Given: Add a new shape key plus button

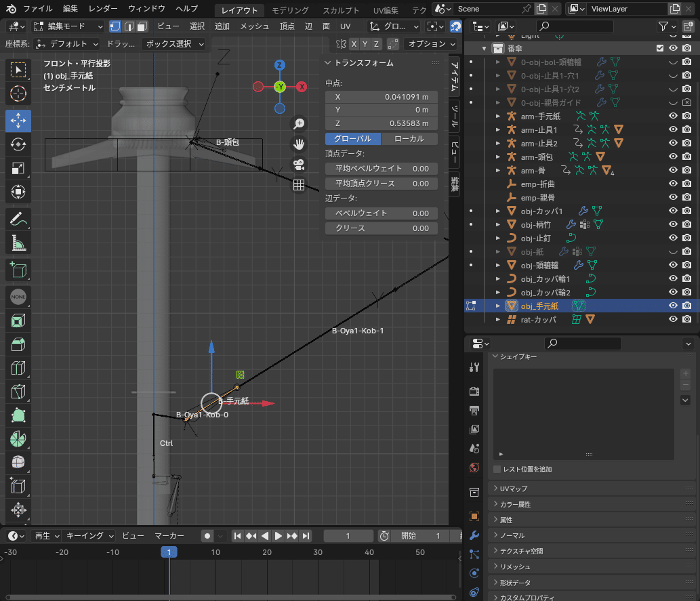Looking at the screenshot, I should [x=686, y=373].
